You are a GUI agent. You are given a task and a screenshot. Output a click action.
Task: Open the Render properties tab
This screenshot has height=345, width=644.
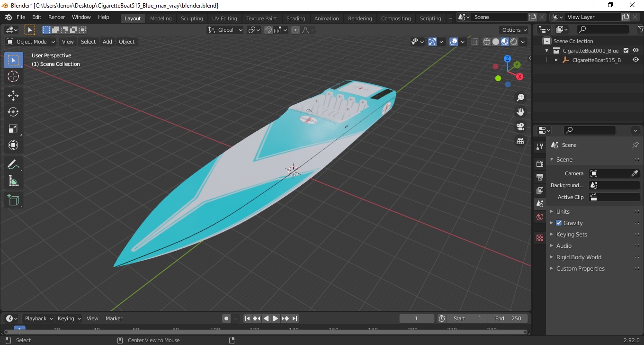pos(540,163)
